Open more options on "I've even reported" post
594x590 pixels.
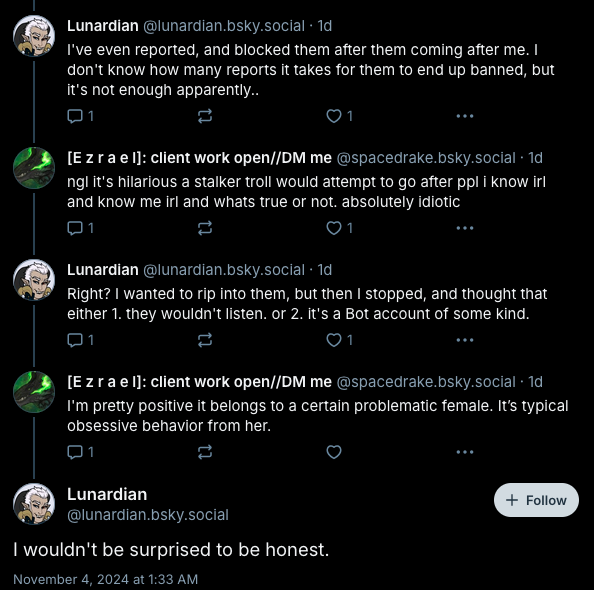pos(465,116)
